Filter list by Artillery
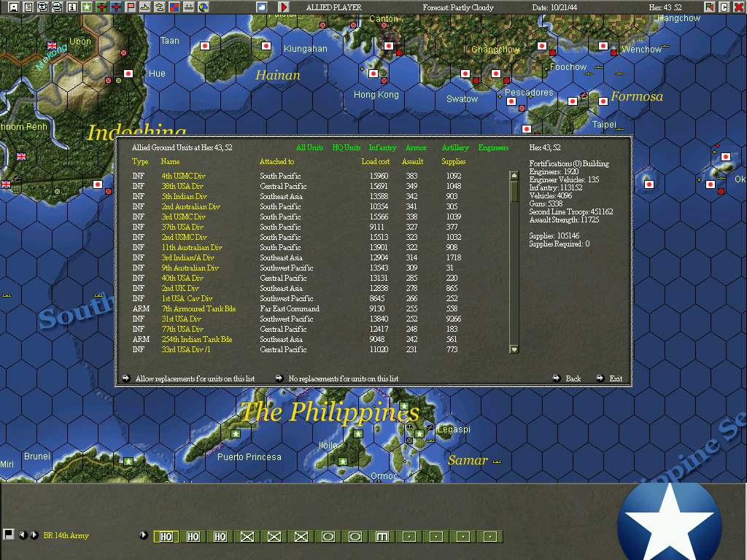Image resolution: width=747 pixels, height=560 pixels. pyautogui.click(x=455, y=147)
